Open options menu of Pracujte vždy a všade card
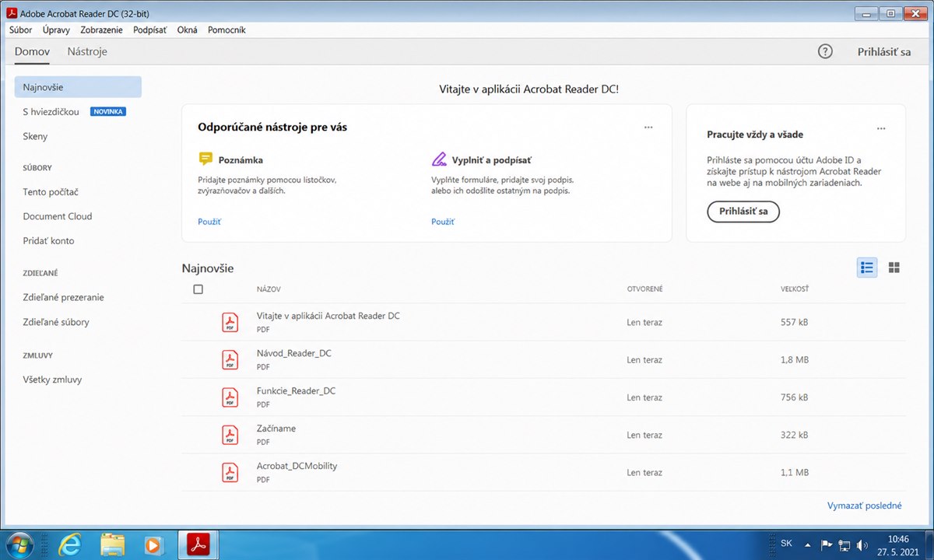Viewport: 934px width, 560px height. (x=881, y=128)
